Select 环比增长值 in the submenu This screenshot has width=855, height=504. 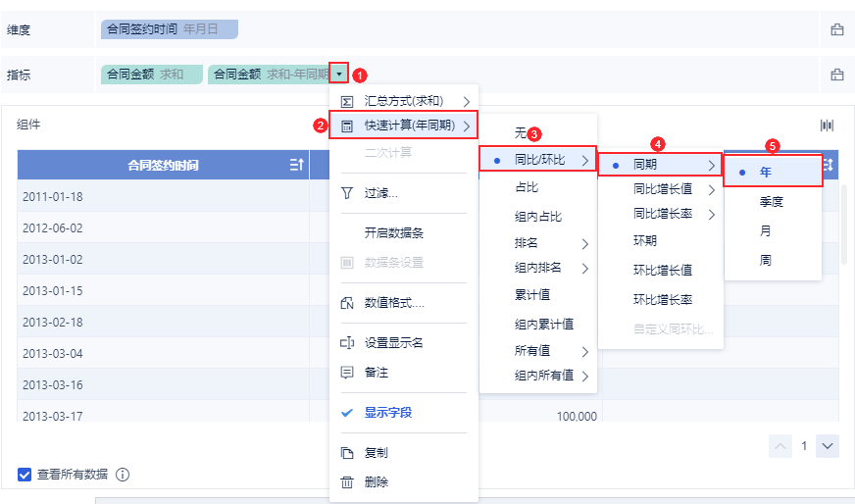tap(663, 270)
